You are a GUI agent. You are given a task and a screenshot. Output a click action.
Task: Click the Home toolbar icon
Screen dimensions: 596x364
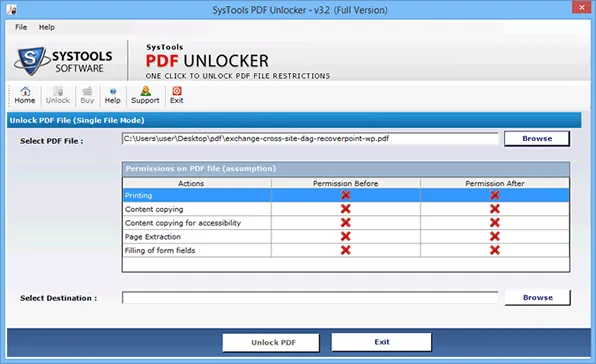pyautogui.click(x=25, y=95)
